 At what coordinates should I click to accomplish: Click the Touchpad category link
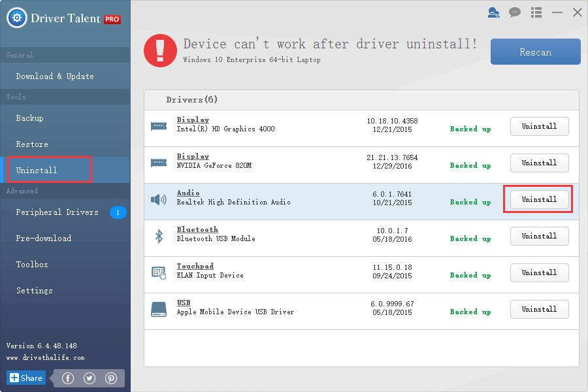(195, 266)
